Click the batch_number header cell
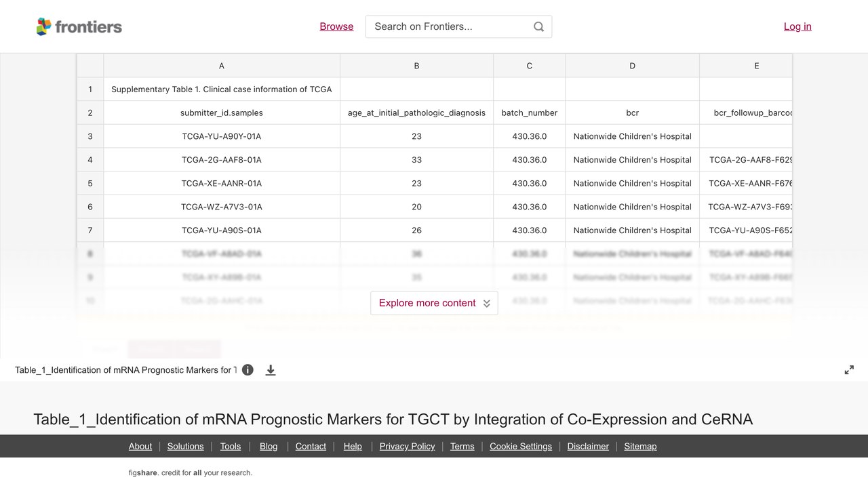The image size is (868, 488). [530, 113]
